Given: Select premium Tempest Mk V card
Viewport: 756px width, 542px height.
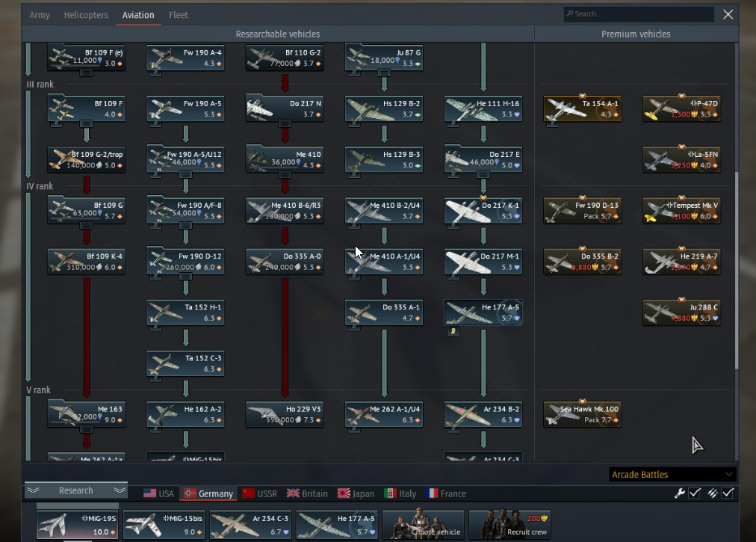Looking at the screenshot, I should pyautogui.click(x=682, y=210).
